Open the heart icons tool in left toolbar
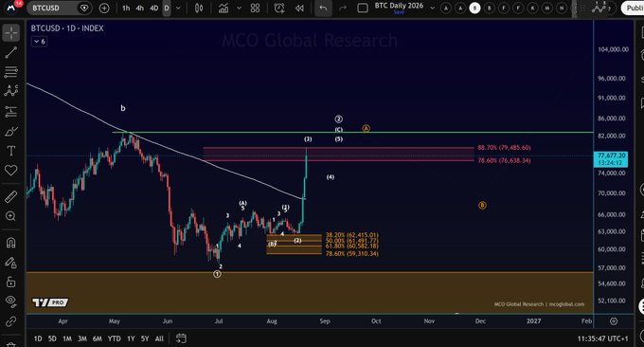 (11, 171)
